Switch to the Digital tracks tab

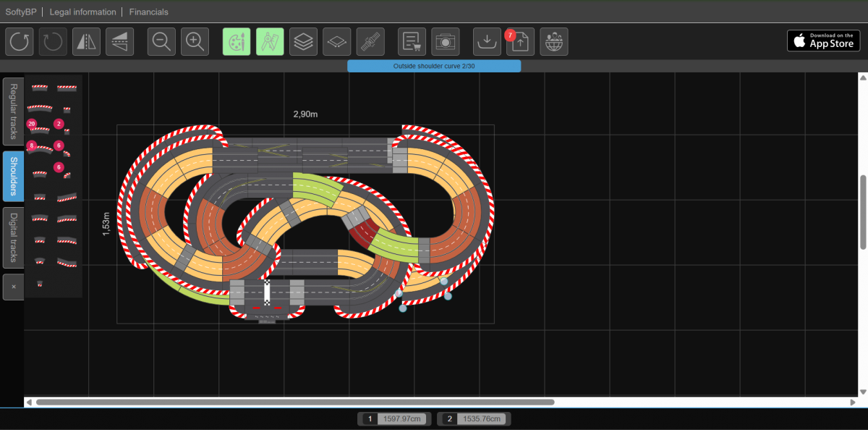tap(13, 238)
